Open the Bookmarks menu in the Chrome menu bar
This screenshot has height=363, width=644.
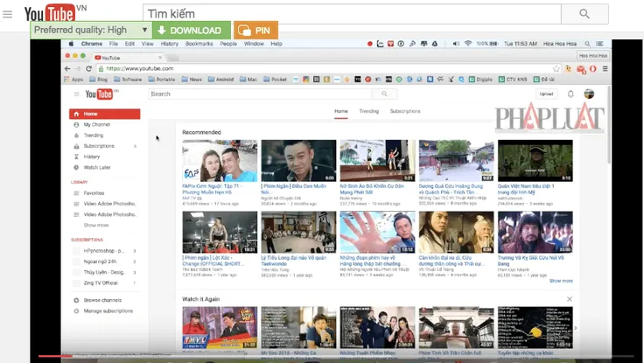(199, 43)
